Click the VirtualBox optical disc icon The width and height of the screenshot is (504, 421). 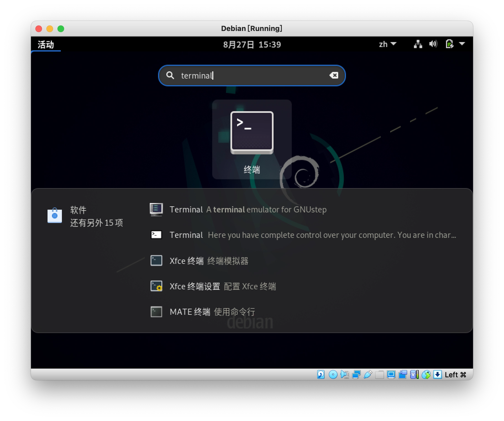pos(333,375)
